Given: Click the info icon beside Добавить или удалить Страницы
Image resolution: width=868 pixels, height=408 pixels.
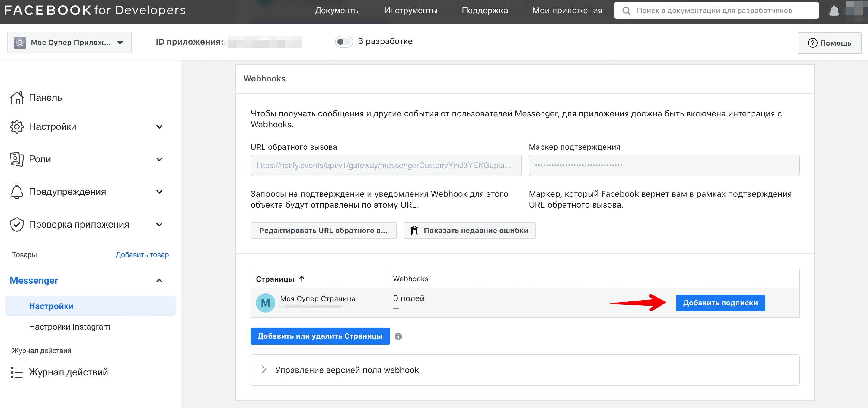Looking at the screenshot, I should [398, 336].
